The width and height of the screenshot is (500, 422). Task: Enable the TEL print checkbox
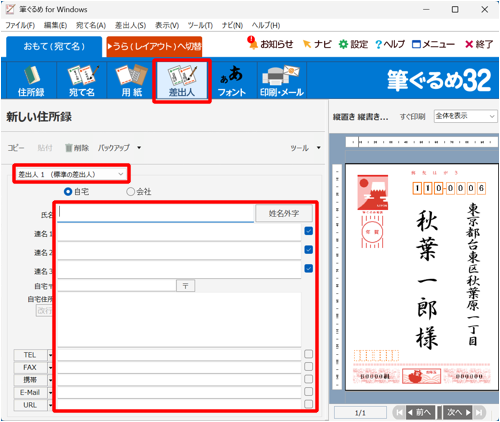tap(309, 354)
